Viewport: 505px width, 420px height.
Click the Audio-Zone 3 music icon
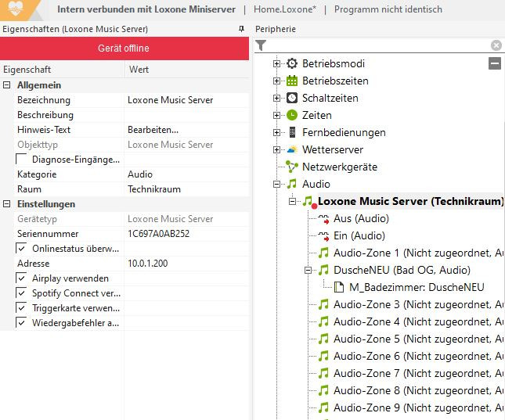coord(323,304)
